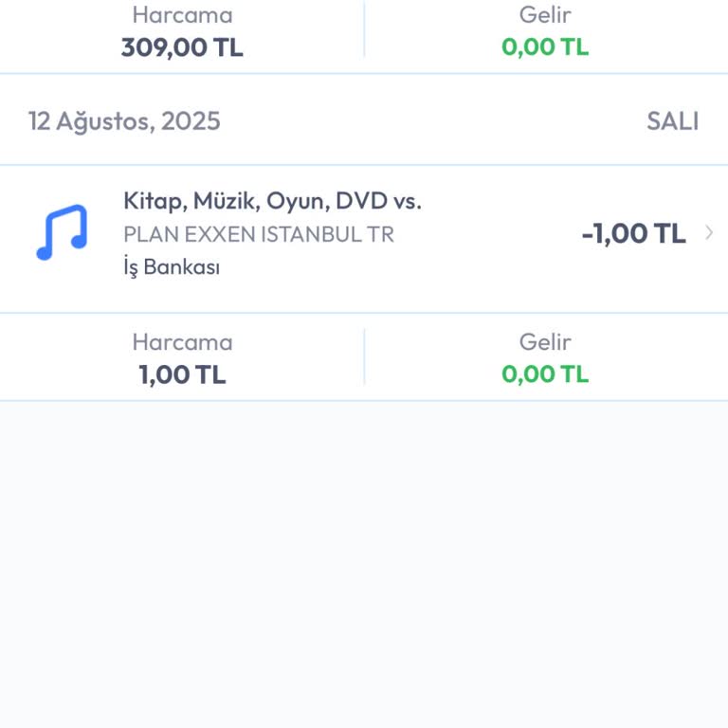
Task: Select the PLAN EXXEN ISTANBUL TR merchant text
Action: click(259, 234)
